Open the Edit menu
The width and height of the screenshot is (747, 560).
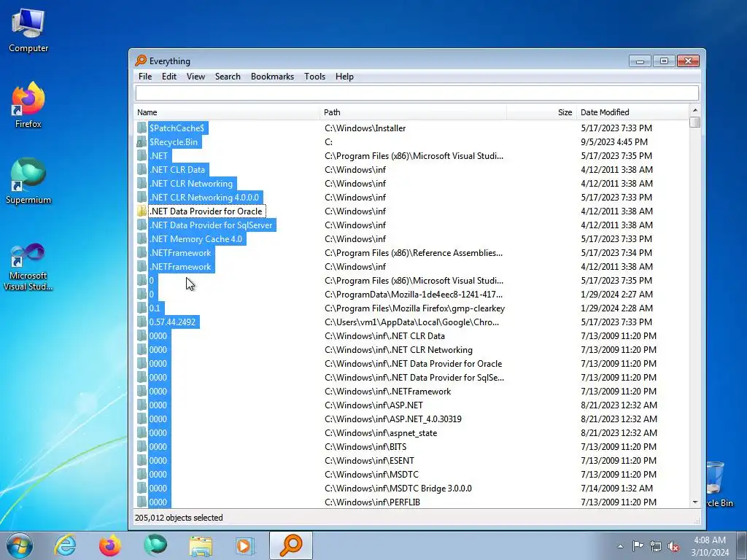tap(169, 77)
